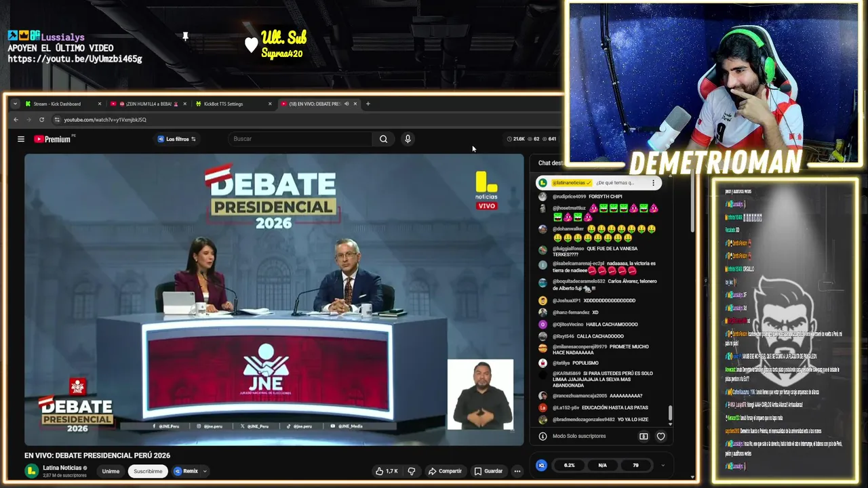Image resolution: width=868 pixels, height=488 pixels.
Task: Click the Compartir share button
Action: coord(445,471)
